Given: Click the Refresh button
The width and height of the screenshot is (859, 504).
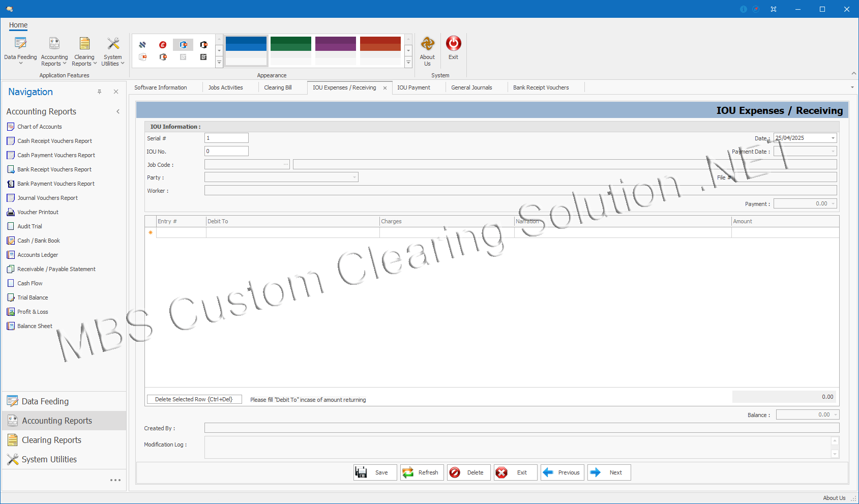Looking at the screenshot, I should click(422, 472).
